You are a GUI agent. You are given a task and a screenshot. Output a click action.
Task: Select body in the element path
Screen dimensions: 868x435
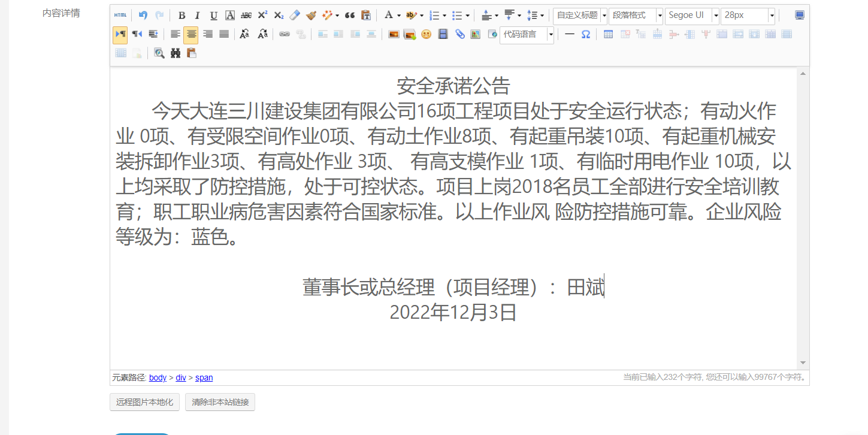158,377
